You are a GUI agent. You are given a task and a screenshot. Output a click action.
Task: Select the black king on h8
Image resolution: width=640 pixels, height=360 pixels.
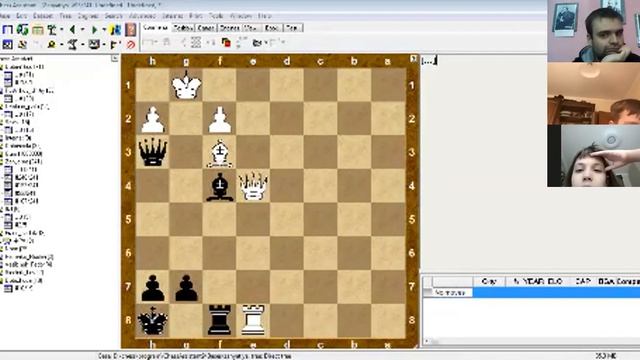point(153,320)
